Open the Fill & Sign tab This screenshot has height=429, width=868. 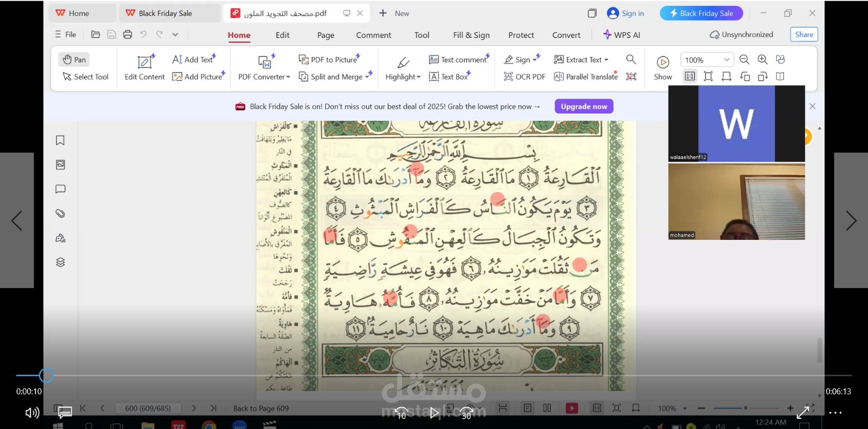pos(471,35)
